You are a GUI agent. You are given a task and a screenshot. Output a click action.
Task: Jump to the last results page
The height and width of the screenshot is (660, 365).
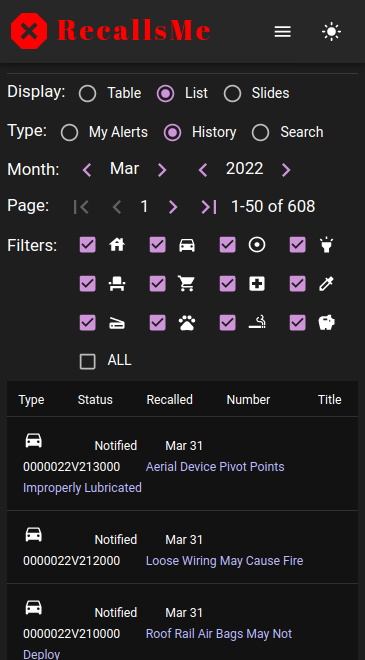(209, 207)
